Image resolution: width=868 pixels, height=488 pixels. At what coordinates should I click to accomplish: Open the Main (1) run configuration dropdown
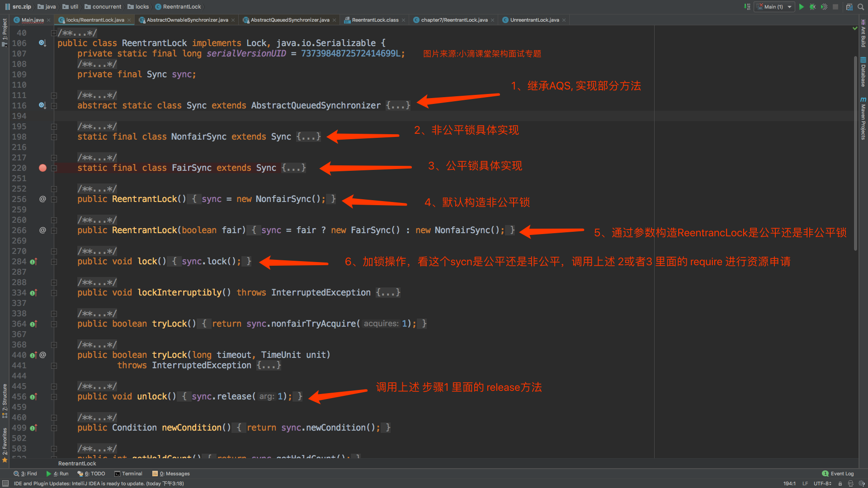tap(774, 7)
